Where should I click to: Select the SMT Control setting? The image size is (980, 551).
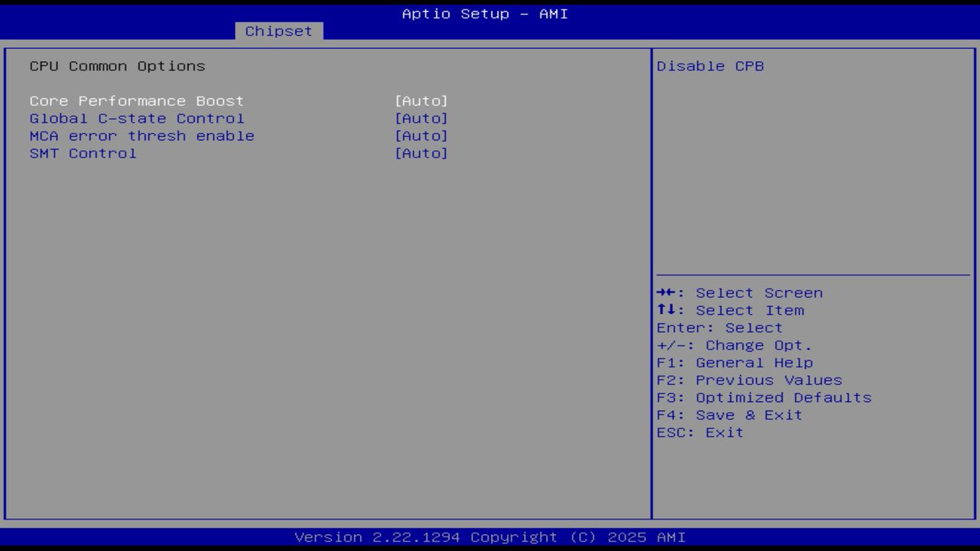click(x=83, y=153)
